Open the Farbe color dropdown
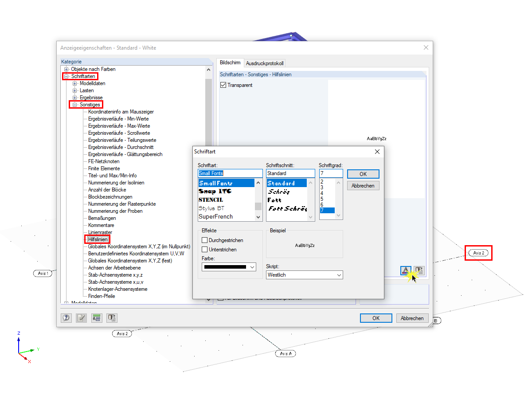This screenshot has height=399, width=532. pyautogui.click(x=229, y=267)
